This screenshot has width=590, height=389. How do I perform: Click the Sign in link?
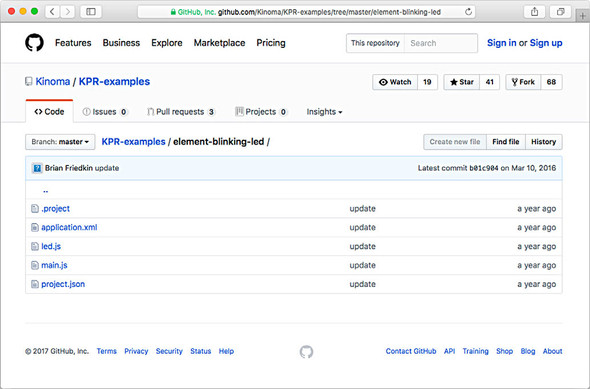pyautogui.click(x=502, y=43)
